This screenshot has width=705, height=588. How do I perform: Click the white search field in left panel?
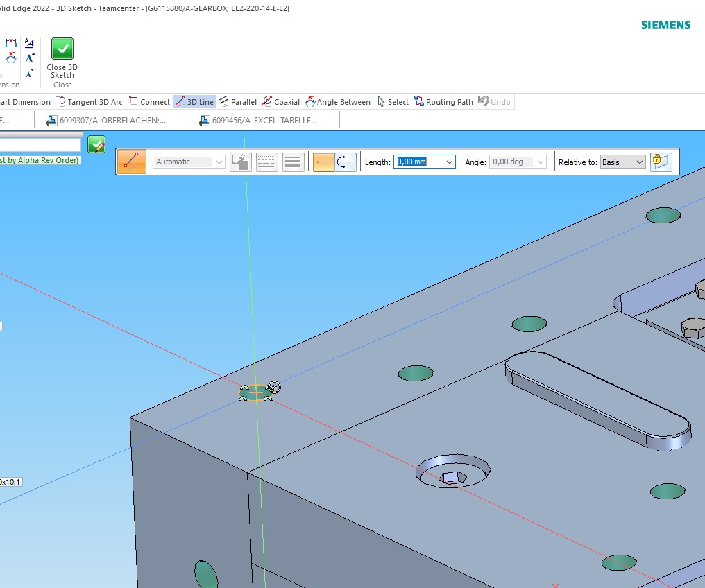[40, 145]
